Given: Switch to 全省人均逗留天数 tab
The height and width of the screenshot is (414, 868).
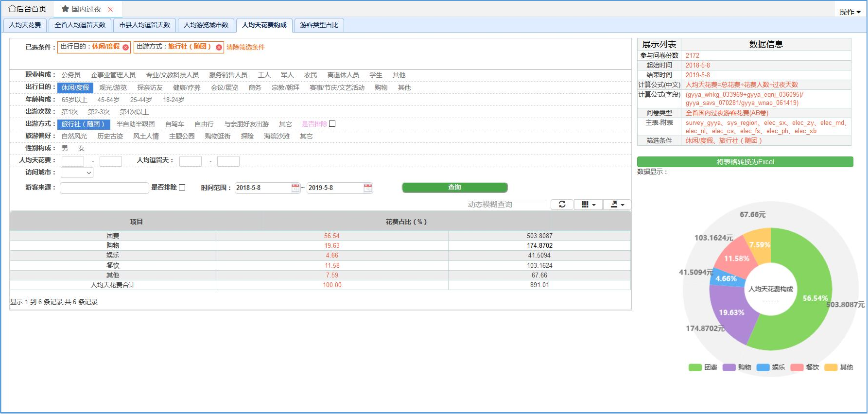Looking at the screenshot, I should pos(80,25).
